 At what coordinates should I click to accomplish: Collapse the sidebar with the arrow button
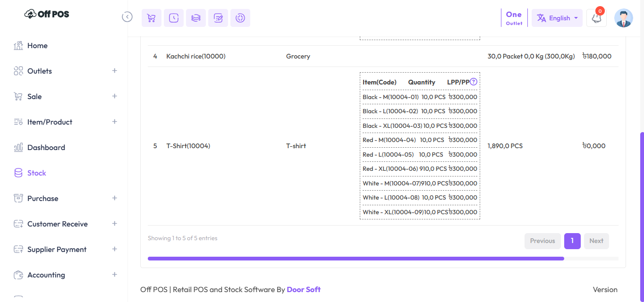coord(127,17)
